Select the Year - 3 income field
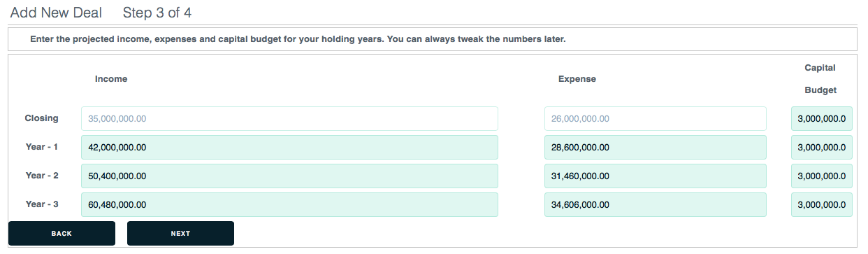This screenshot has height=254, width=868. coord(289,204)
